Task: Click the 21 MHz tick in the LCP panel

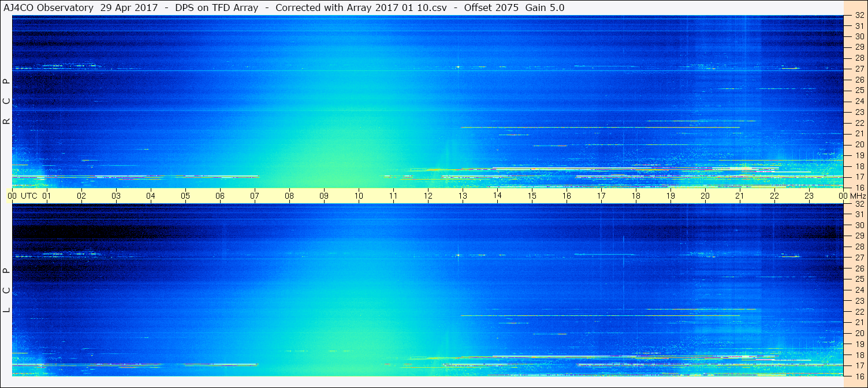Action: point(859,322)
